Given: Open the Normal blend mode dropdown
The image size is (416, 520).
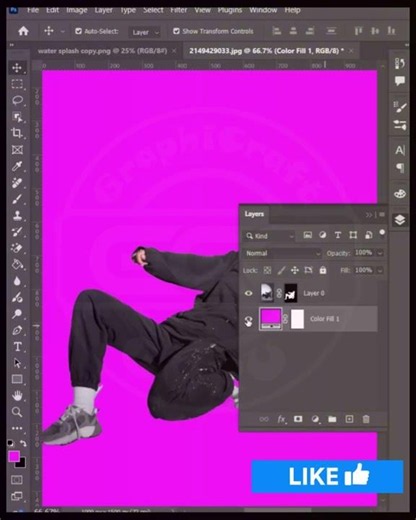Looking at the screenshot, I should pos(282,253).
